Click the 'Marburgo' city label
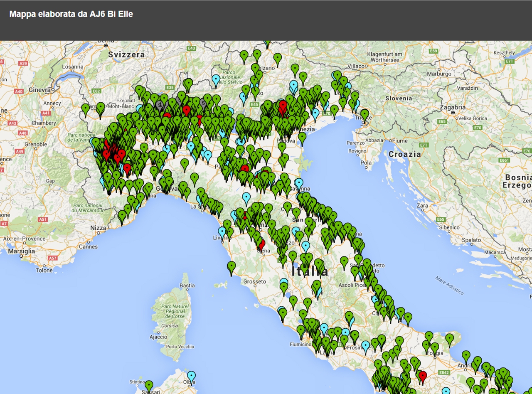532x394 pixels. [439, 74]
